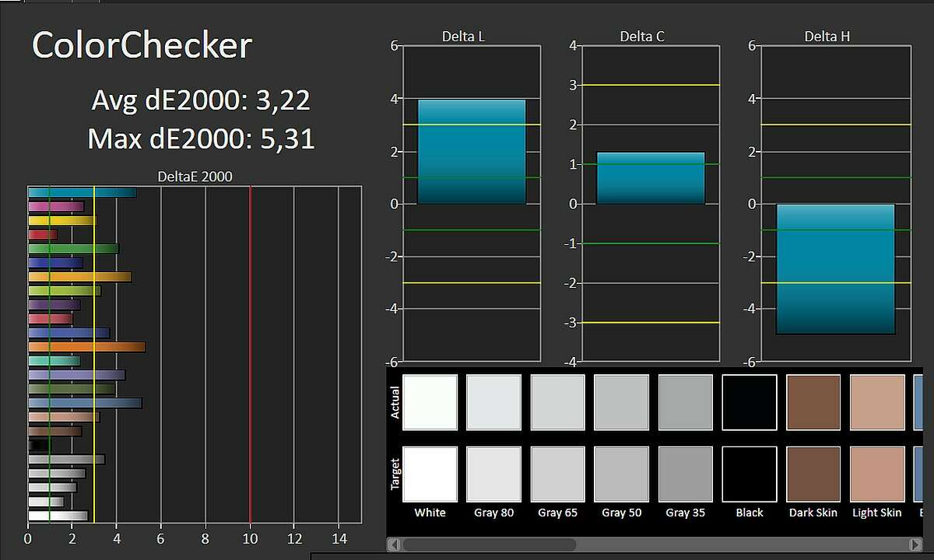Image resolution: width=934 pixels, height=560 pixels.
Task: Click the 'Delta H' chart title
Action: [827, 37]
